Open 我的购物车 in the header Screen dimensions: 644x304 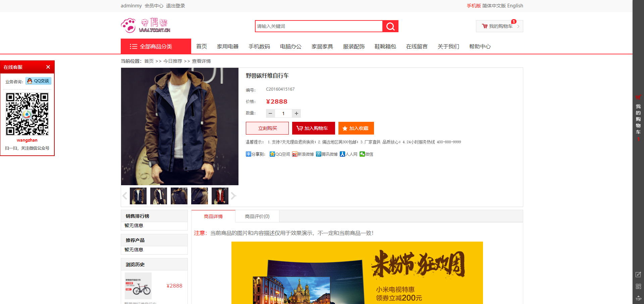[x=499, y=26]
